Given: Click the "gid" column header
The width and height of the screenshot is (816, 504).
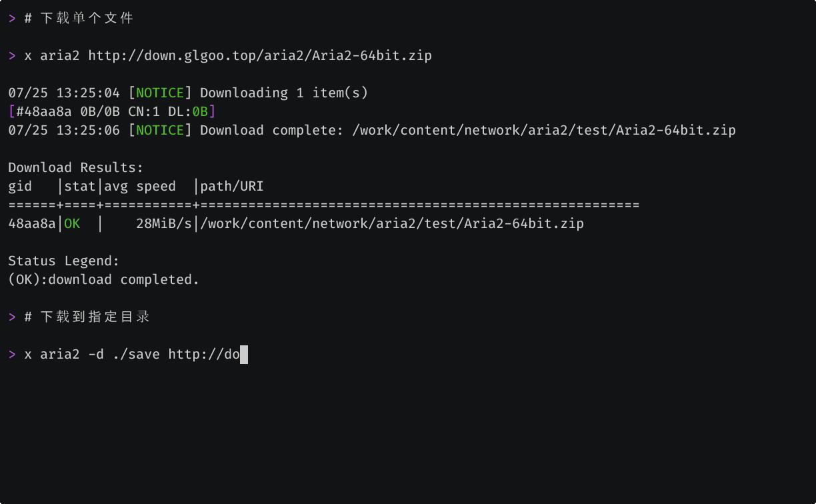Looking at the screenshot, I should (x=20, y=186).
